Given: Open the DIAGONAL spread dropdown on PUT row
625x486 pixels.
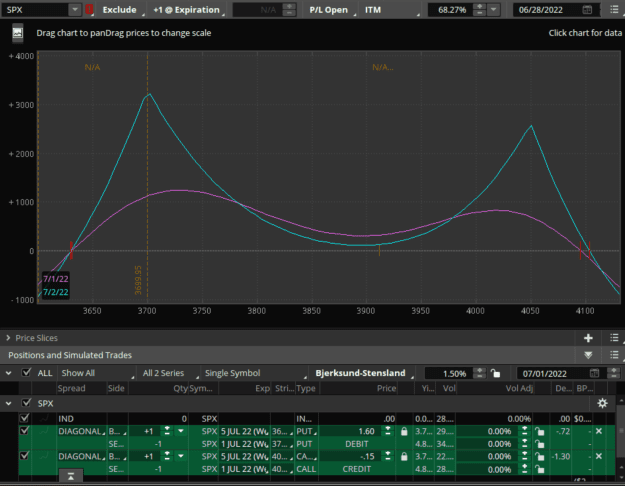Looking at the screenshot, I should 82,431.
